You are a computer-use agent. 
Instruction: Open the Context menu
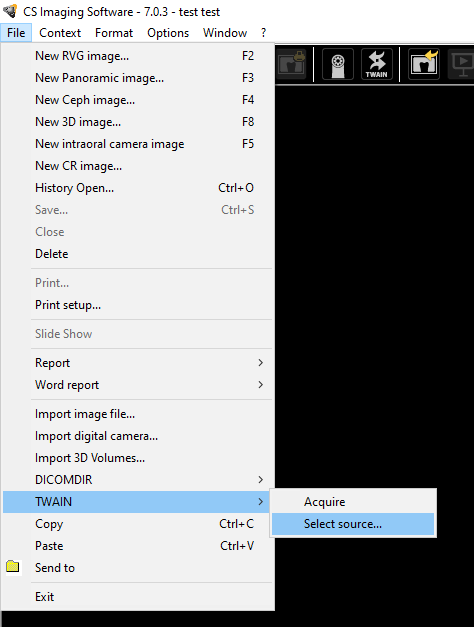(60, 33)
